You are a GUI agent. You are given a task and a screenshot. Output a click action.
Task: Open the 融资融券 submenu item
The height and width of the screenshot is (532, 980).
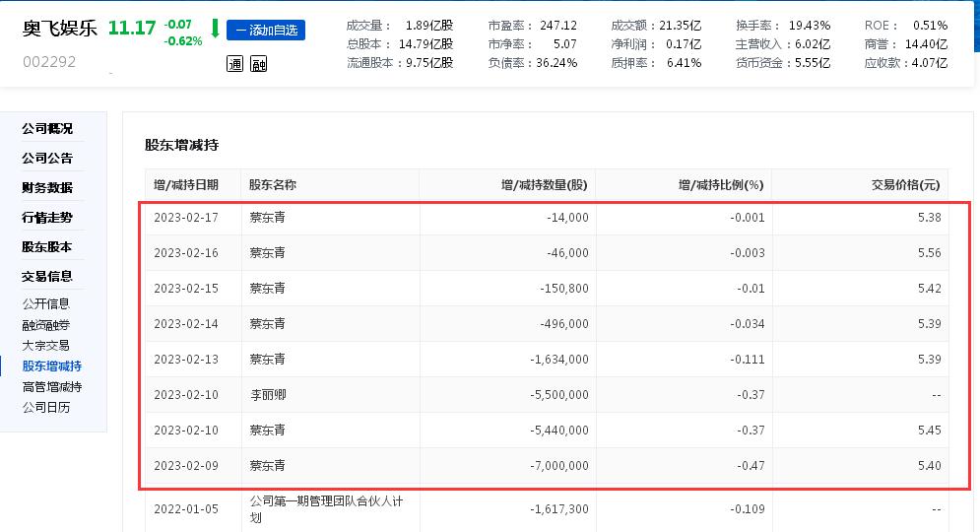[46, 325]
